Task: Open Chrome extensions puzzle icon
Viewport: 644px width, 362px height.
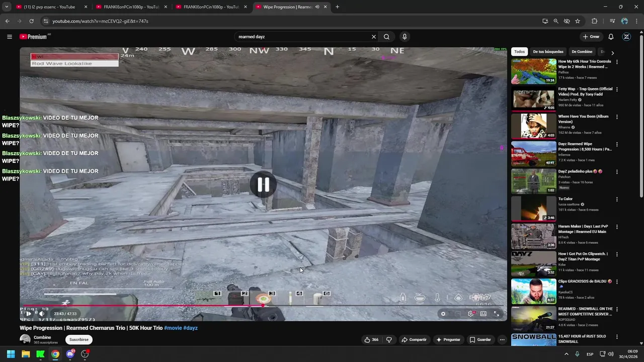Action: tap(595, 21)
